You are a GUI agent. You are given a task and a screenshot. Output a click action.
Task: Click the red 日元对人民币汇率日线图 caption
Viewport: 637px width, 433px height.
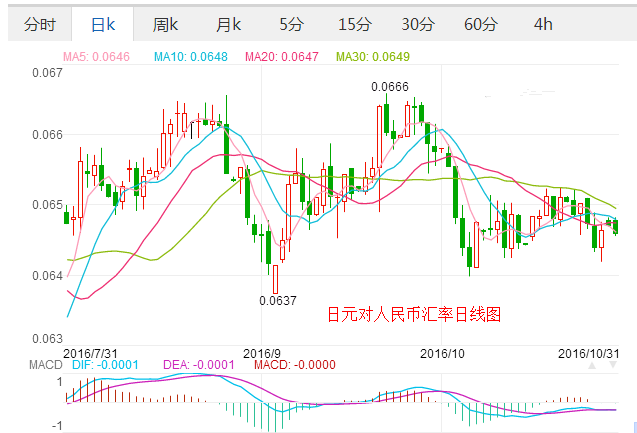[x=414, y=315]
